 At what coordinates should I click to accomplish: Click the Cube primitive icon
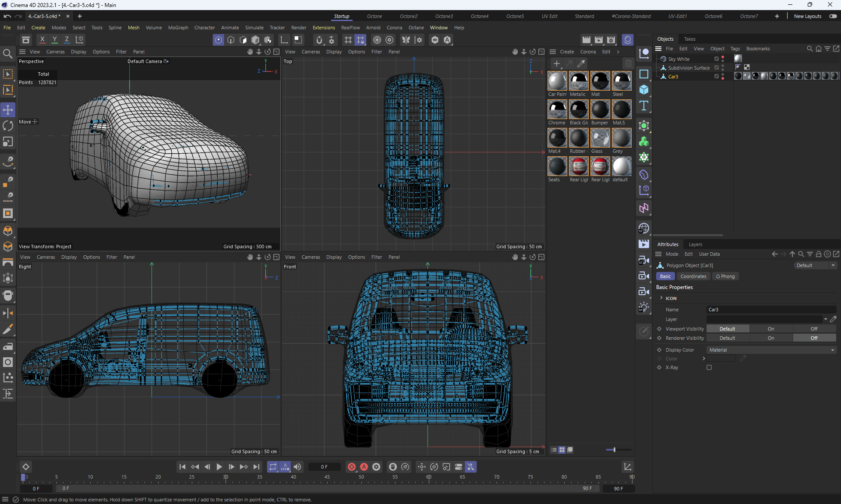[x=643, y=90]
